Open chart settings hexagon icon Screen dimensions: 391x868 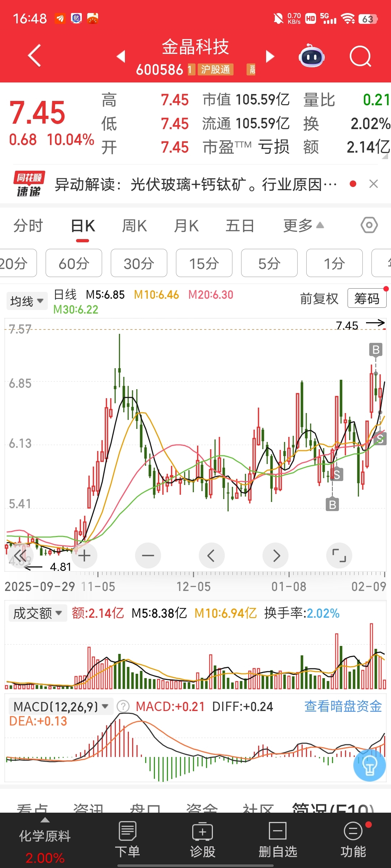369,225
